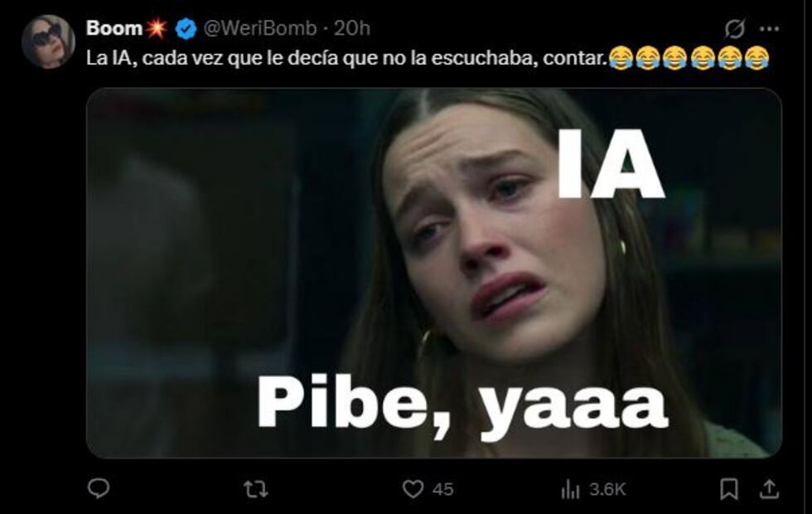Open the tweet text starting 'La IA, cada vez'
This screenshot has height=514, width=812.
pyautogui.click(x=346, y=58)
